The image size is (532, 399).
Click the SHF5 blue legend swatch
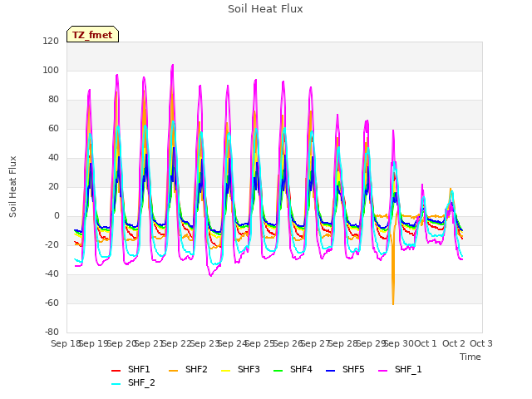(330, 370)
